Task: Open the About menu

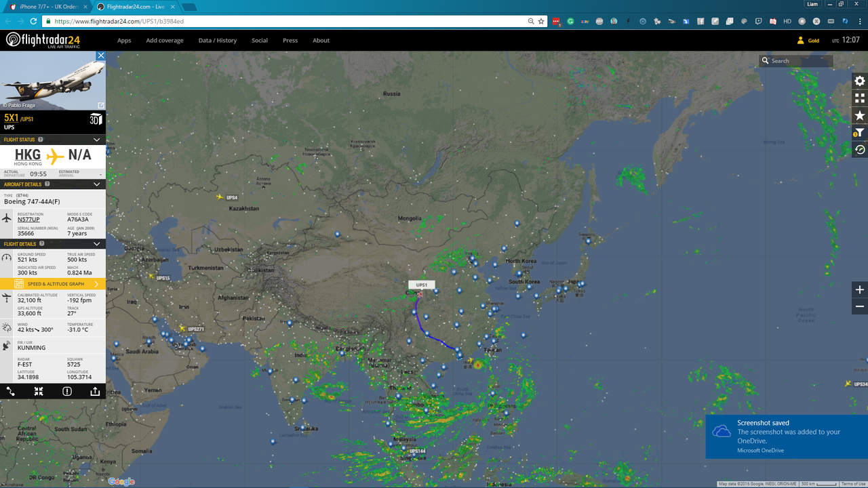Action: [x=321, y=41]
